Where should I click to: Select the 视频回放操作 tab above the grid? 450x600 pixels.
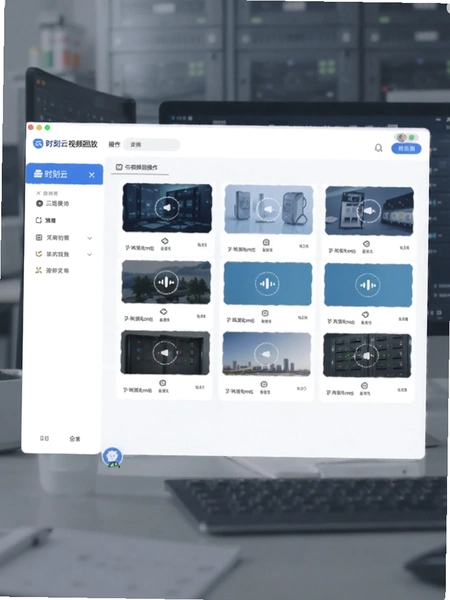(137, 167)
